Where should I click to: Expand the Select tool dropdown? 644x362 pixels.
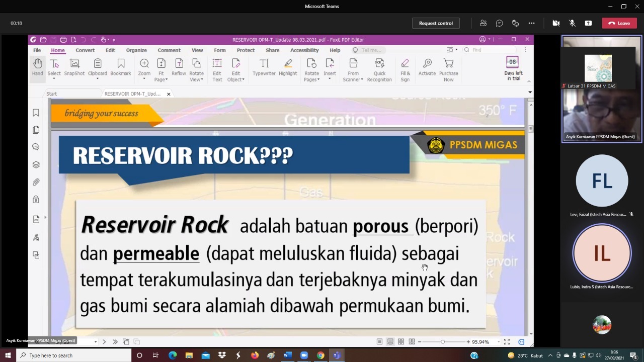[x=54, y=80]
